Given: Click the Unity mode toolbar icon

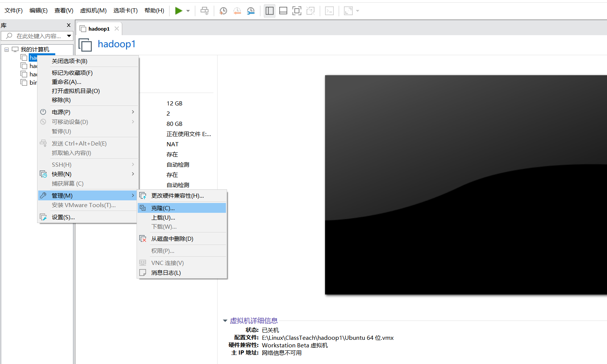Looking at the screenshot, I should [x=311, y=11].
